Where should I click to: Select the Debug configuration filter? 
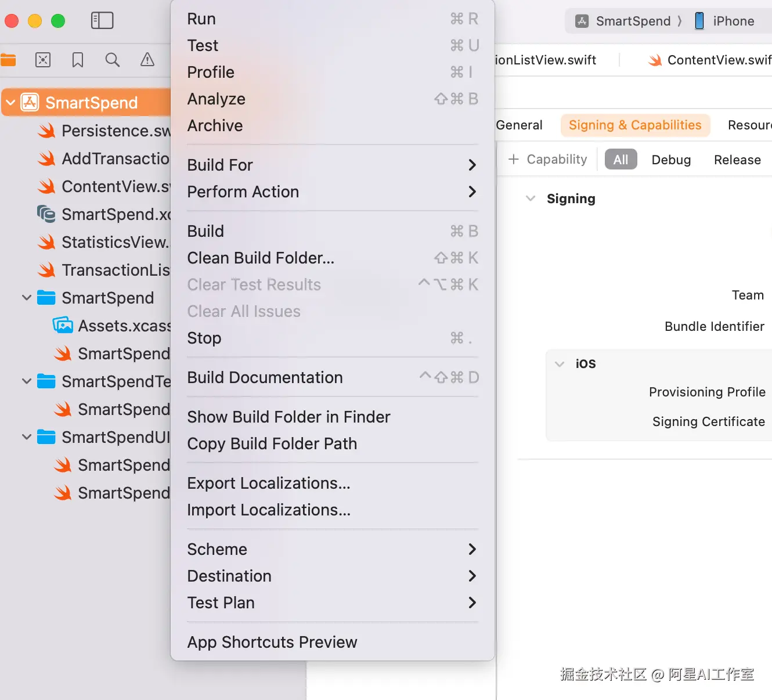point(671,160)
